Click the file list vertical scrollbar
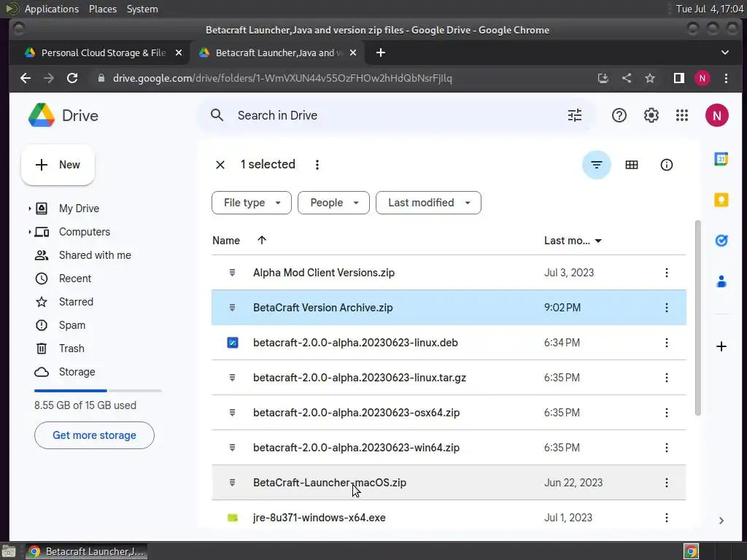Screen dimensions: 747x560 (x=697, y=318)
